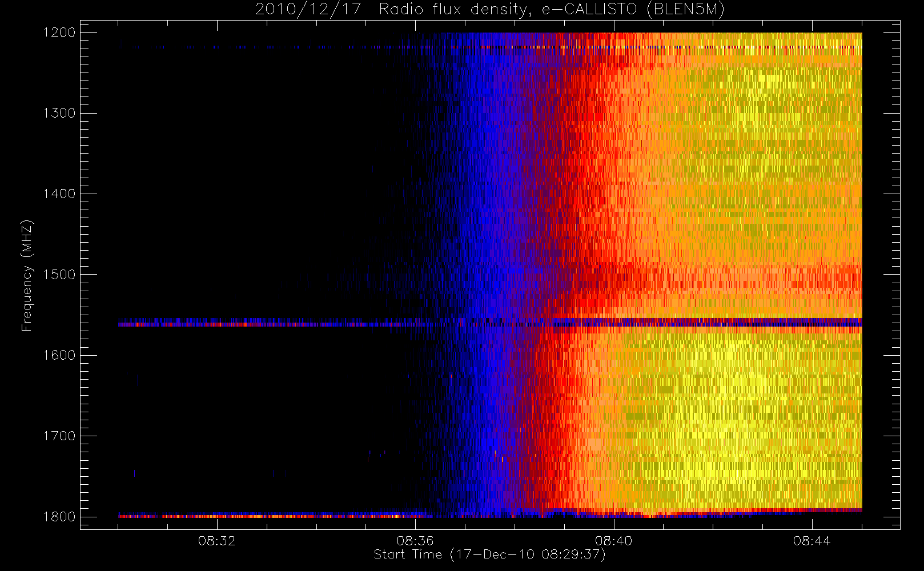Image resolution: width=924 pixels, height=571 pixels.
Task: Click the 08:40 time tick label
Action: tap(613, 541)
